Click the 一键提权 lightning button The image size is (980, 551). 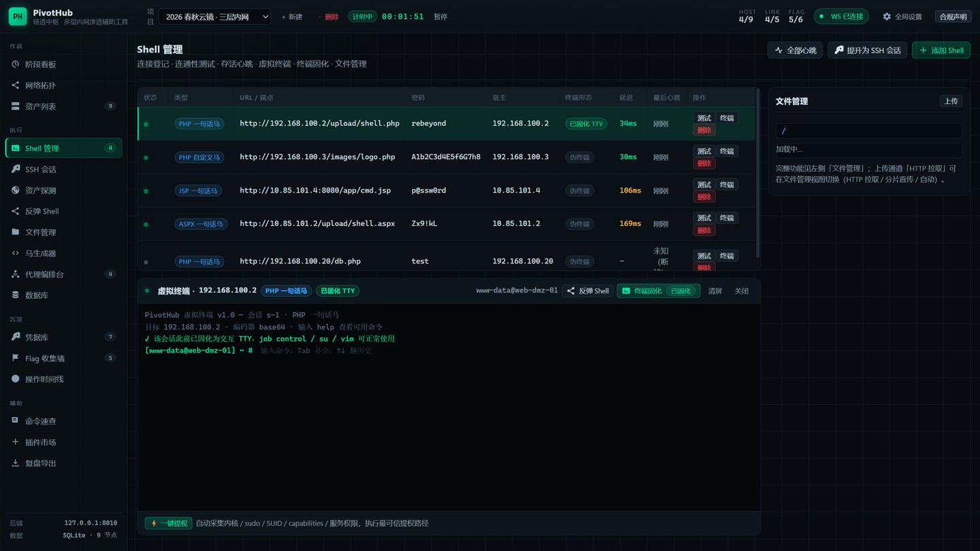pyautogui.click(x=168, y=523)
